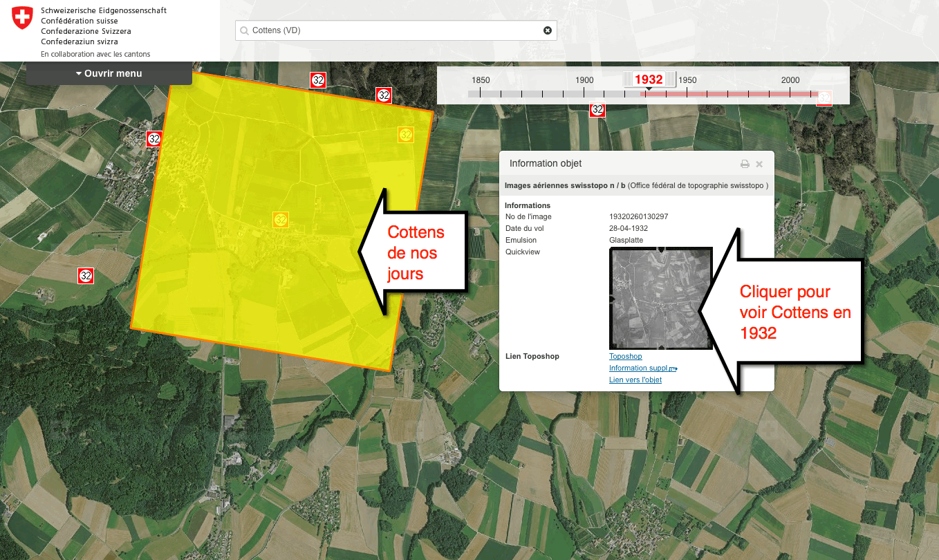Click the 1932 time slider handle
Image resolution: width=939 pixels, height=560 pixels.
[649, 80]
